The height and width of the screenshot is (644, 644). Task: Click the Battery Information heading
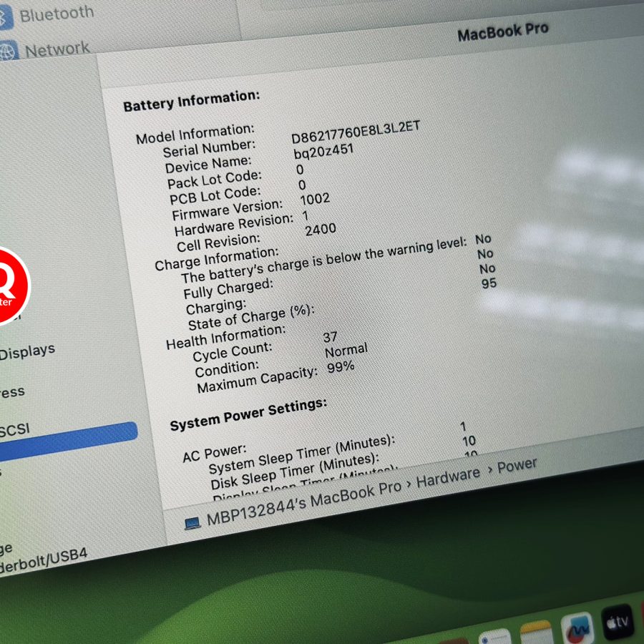point(191,101)
